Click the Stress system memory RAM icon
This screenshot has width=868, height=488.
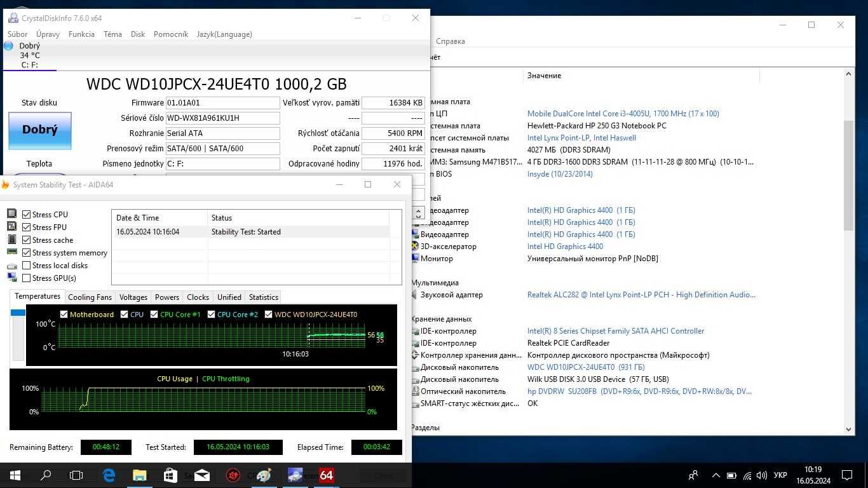12,252
